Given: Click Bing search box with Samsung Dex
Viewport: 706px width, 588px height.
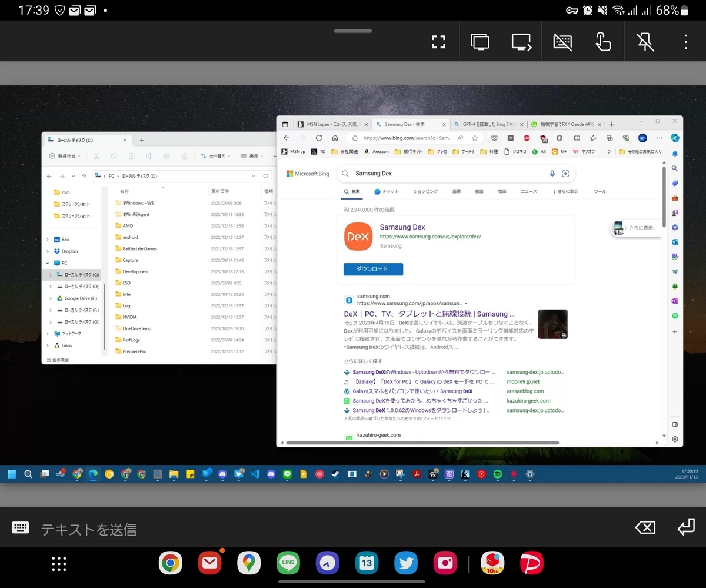Looking at the screenshot, I should click(x=456, y=174).
